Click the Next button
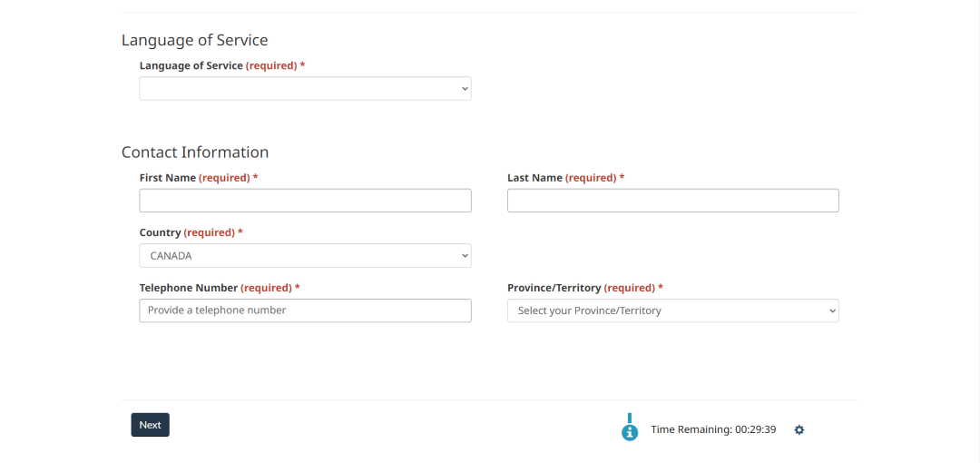Viewport: 980px width, 463px height. point(150,425)
